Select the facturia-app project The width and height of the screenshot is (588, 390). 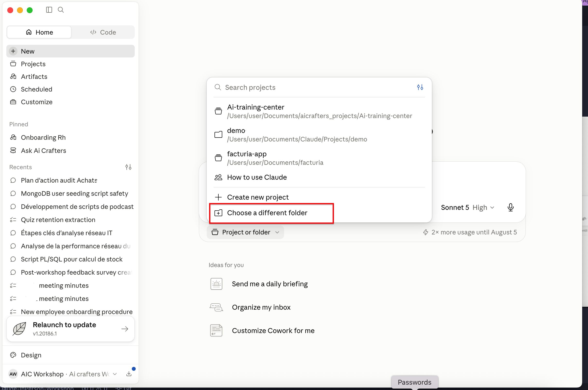[x=319, y=158]
